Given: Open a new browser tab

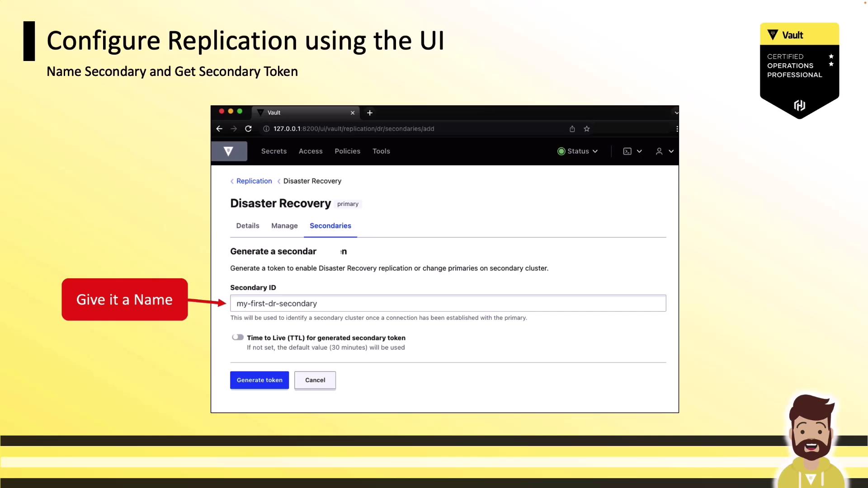Looking at the screenshot, I should (370, 113).
